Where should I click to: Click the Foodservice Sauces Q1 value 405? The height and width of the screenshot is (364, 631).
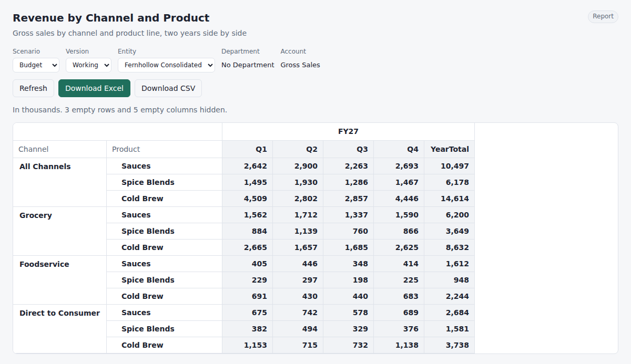[248, 264]
